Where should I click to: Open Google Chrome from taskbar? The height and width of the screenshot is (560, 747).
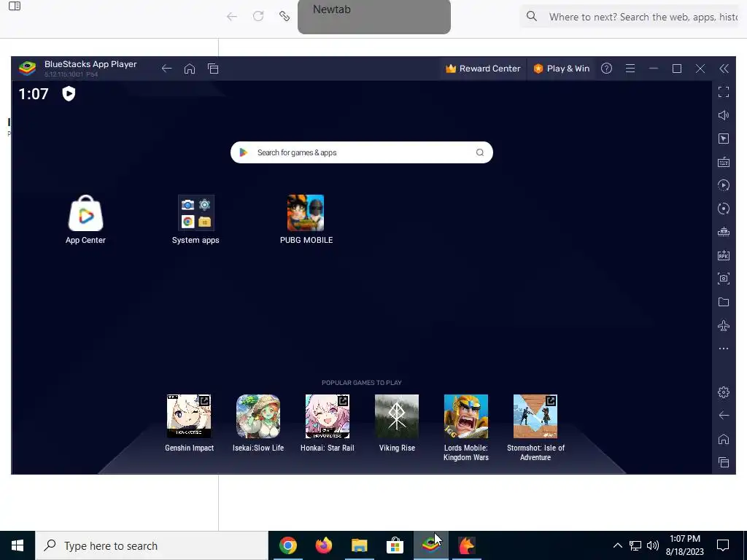288,545
